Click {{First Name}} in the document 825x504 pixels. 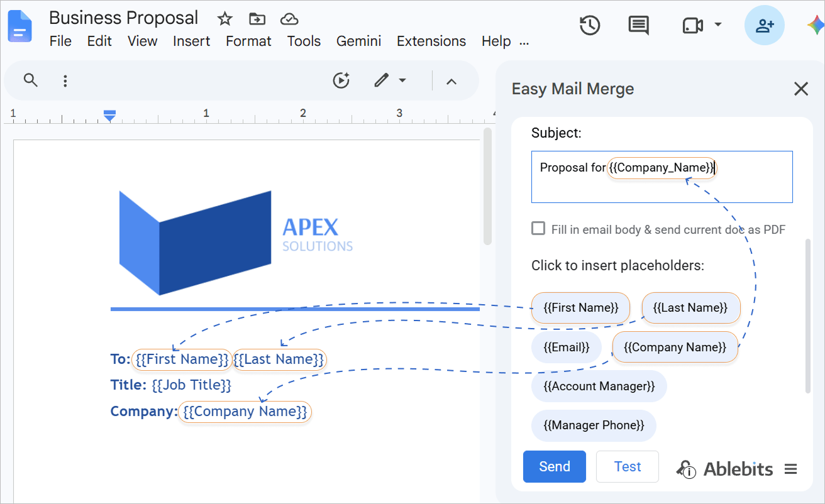pos(182,359)
